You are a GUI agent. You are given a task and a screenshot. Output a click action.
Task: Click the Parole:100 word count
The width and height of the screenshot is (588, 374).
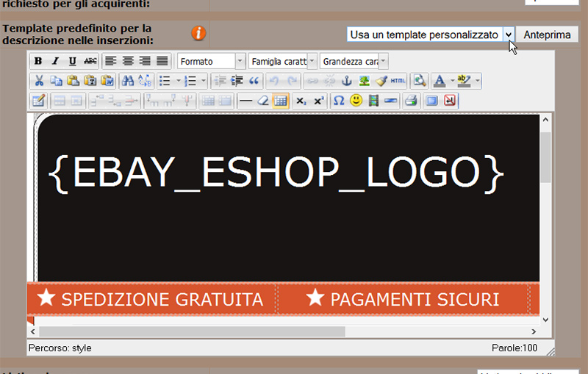[x=514, y=348]
